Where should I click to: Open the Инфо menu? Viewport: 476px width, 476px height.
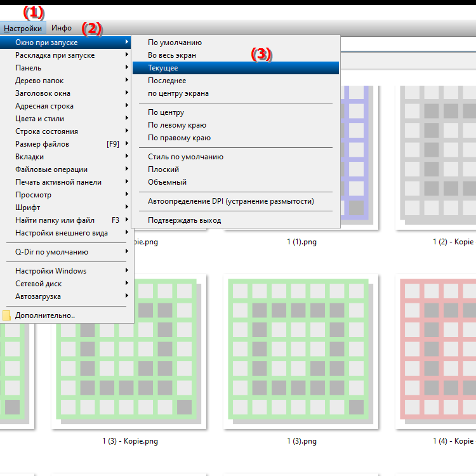point(62,28)
